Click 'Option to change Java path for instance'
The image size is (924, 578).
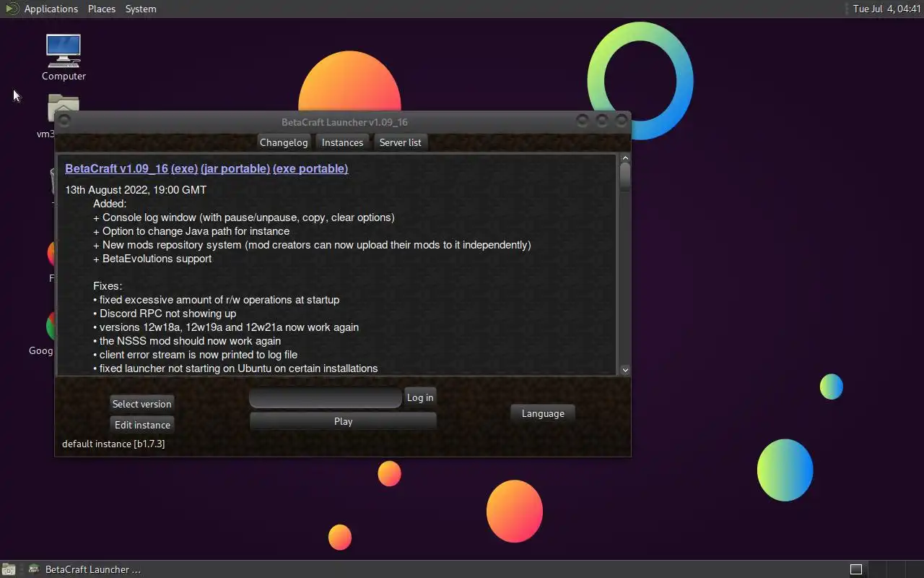pos(191,231)
